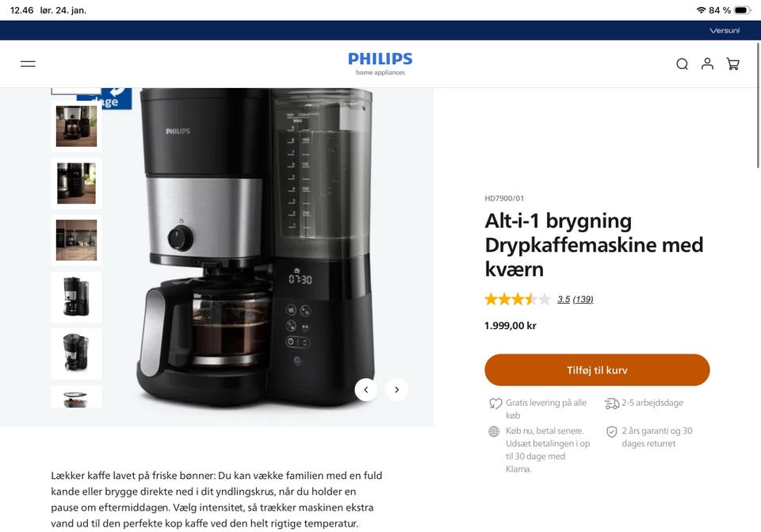This screenshot has width=761, height=532.
Task: Click the free delivery heart icon
Action: pyautogui.click(x=495, y=403)
